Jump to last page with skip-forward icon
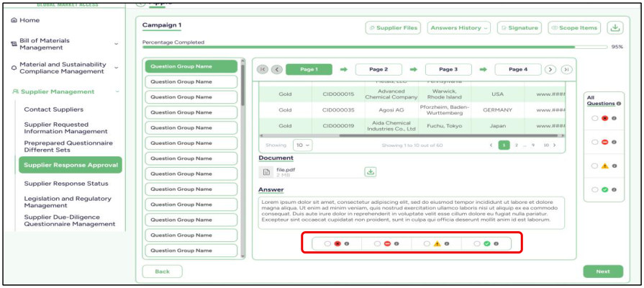Viewport: 644px width, 288px height. point(566,69)
